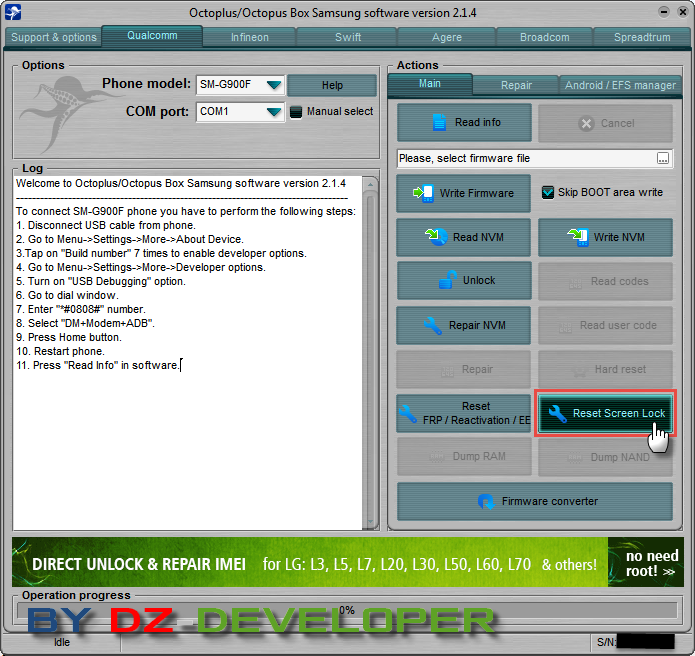Open the COM port dropdown
Screen dimensions: 695x656
[x=274, y=112]
